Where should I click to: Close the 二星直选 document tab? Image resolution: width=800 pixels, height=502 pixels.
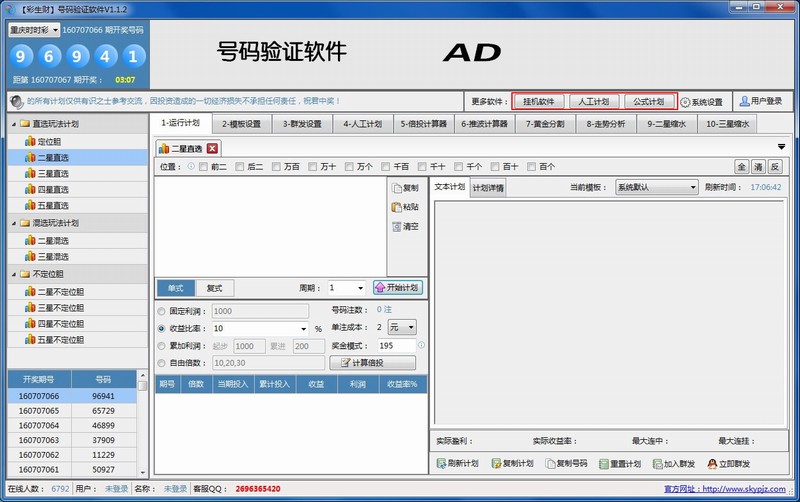(213, 149)
